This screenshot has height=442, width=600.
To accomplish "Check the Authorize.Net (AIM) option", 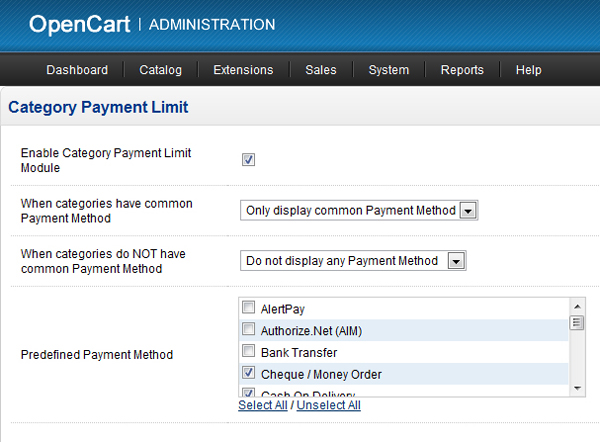I will 249,330.
